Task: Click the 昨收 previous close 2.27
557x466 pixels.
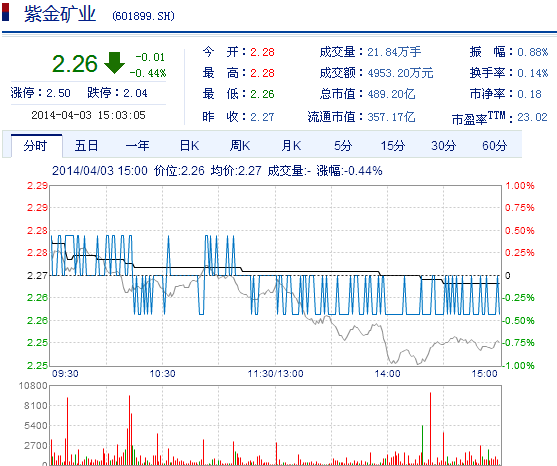Action: pos(262,117)
